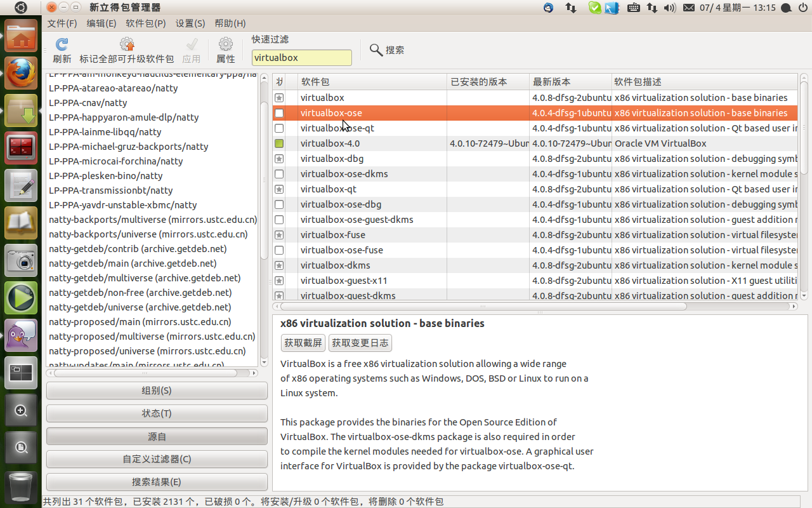Toggle status checkbox for virtualbox-ose-dbg

tap(279, 204)
